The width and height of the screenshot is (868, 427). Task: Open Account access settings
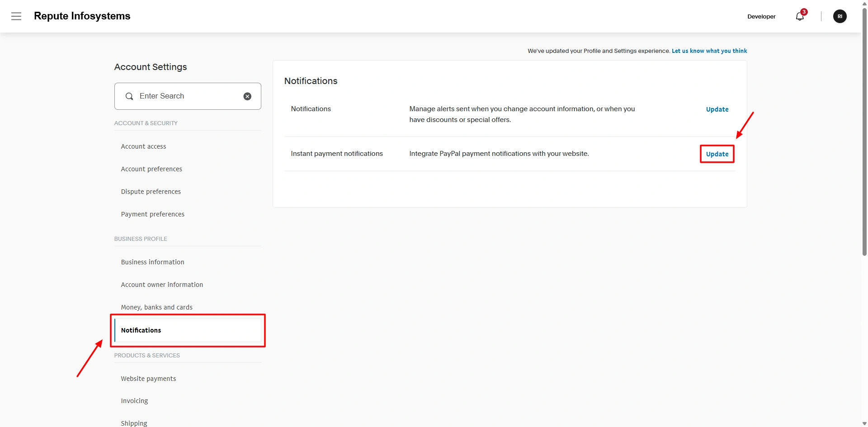tap(143, 146)
